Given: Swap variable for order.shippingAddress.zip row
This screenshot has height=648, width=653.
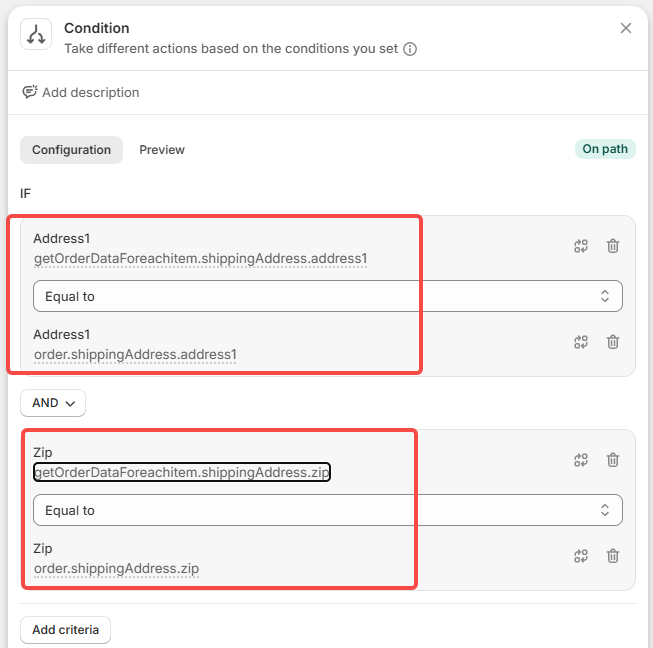Looking at the screenshot, I should click(581, 556).
